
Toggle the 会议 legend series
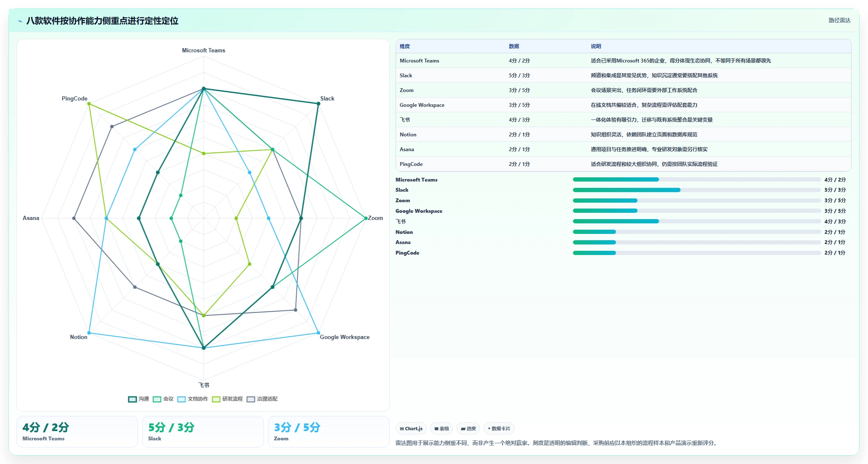click(163, 399)
